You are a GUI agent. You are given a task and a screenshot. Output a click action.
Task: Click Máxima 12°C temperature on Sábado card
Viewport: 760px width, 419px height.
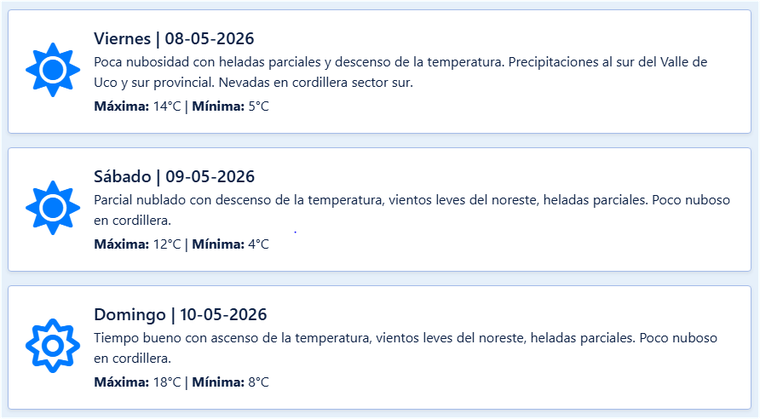click(137, 244)
